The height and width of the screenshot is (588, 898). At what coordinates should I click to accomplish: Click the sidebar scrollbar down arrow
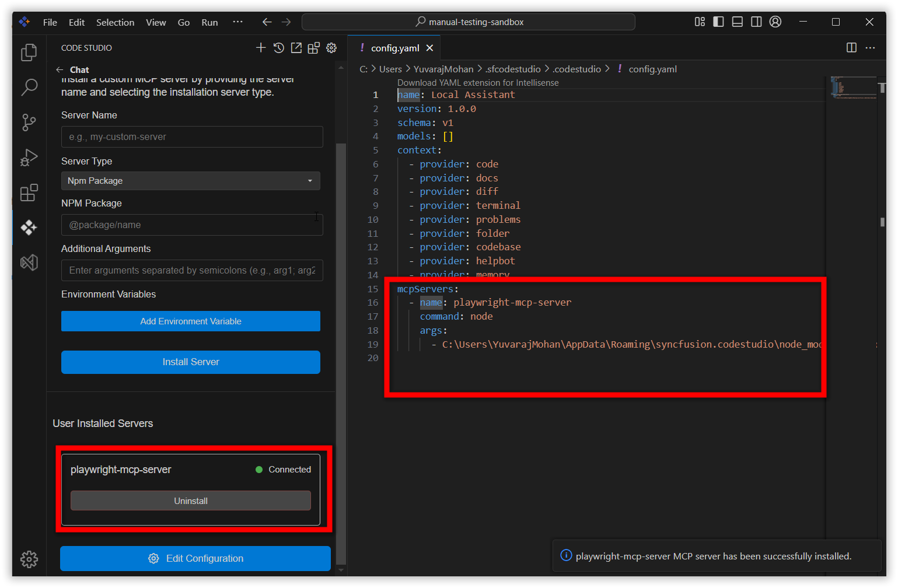(x=341, y=570)
